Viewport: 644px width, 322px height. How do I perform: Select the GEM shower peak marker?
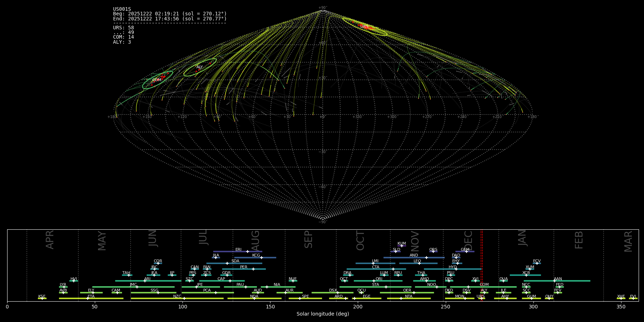tap(466, 252)
